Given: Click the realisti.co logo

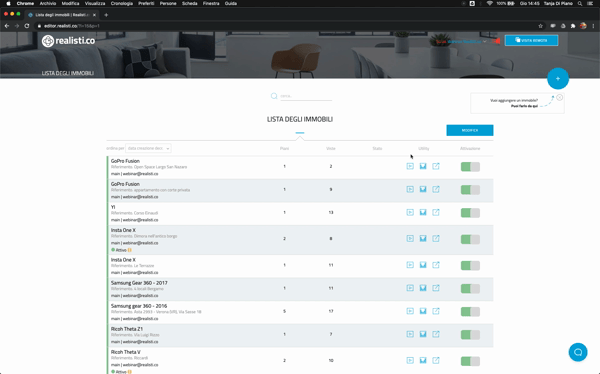Looking at the screenshot, I should click(68, 41).
